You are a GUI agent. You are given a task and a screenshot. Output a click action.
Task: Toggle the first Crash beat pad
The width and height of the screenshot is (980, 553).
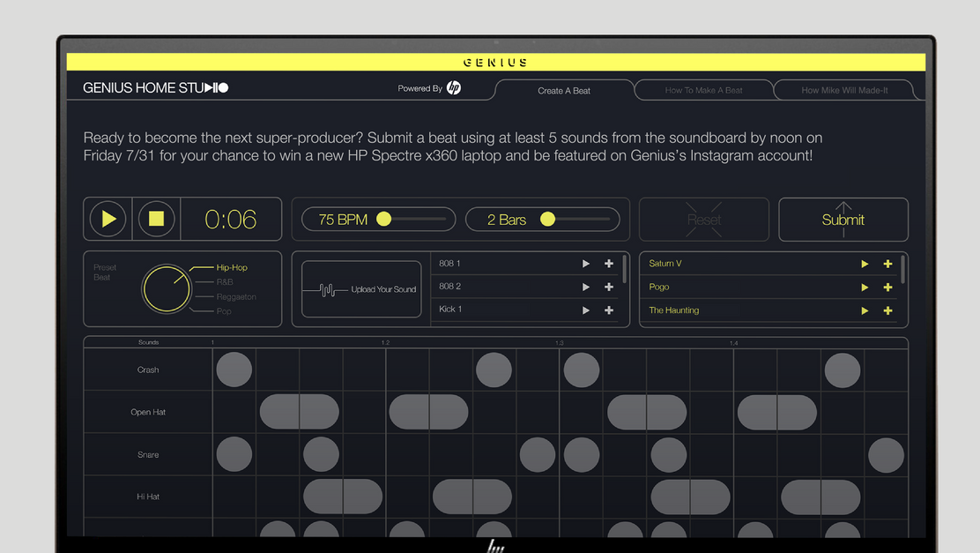point(234,370)
